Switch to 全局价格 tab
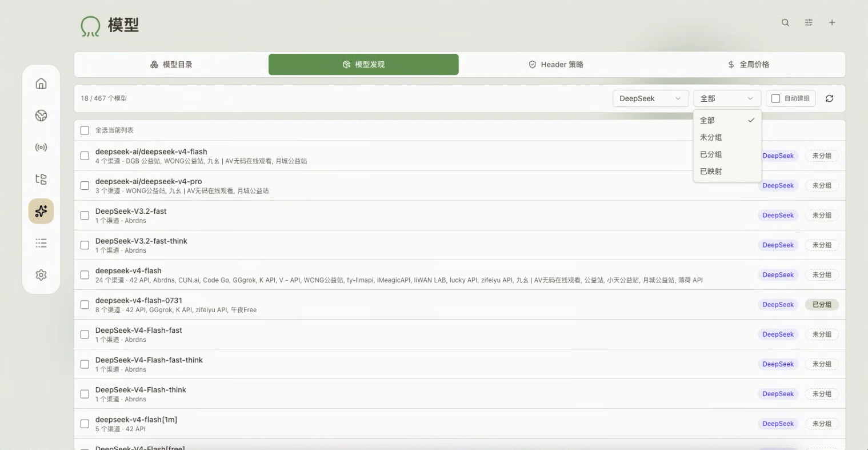868x450 pixels. (x=749, y=65)
